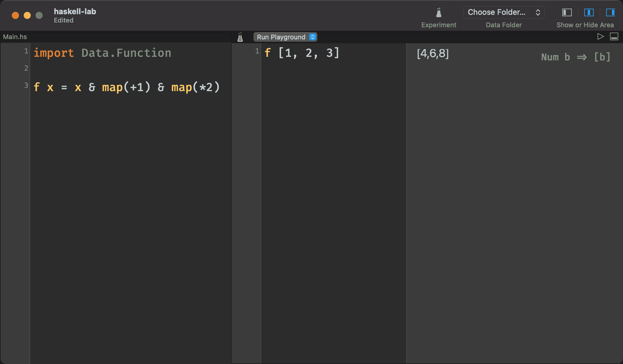623x364 pixels.
Task: Close the haskell-lab window
Action: coord(15,15)
